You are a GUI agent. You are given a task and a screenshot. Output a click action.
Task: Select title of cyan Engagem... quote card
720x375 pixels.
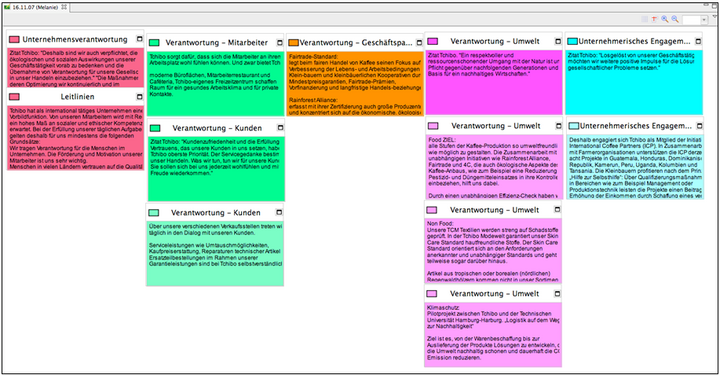coord(635,41)
